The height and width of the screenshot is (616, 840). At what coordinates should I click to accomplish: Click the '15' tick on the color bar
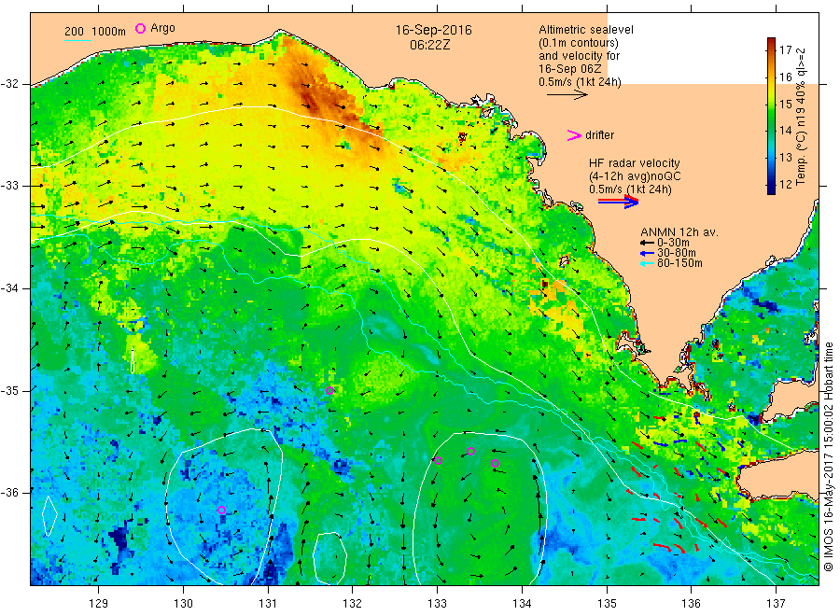click(x=785, y=104)
